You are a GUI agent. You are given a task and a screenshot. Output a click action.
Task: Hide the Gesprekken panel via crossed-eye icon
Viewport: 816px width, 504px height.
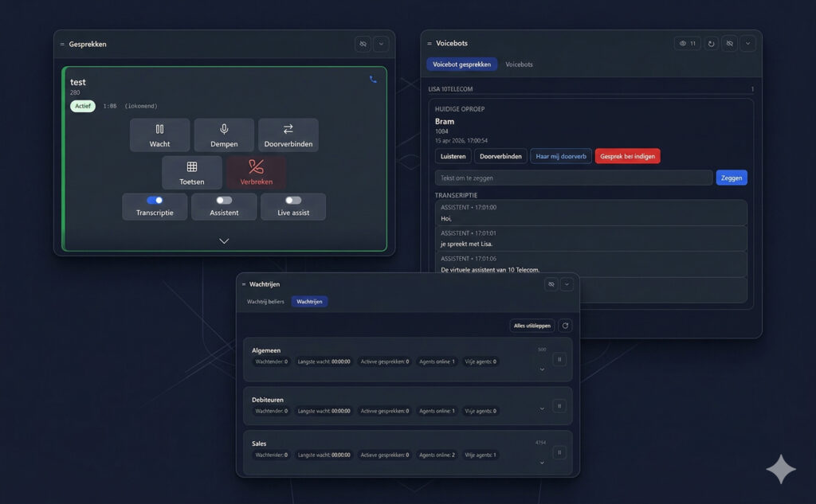point(363,44)
